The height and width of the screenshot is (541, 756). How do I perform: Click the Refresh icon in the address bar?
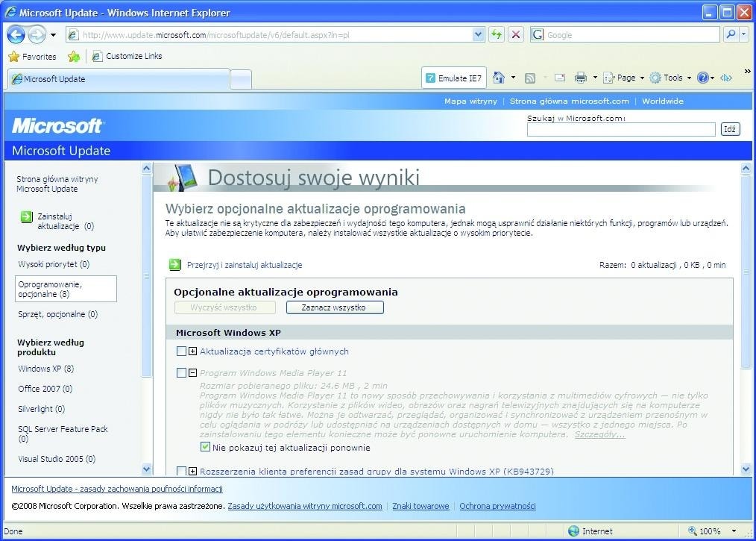pyautogui.click(x=497, y=34)
